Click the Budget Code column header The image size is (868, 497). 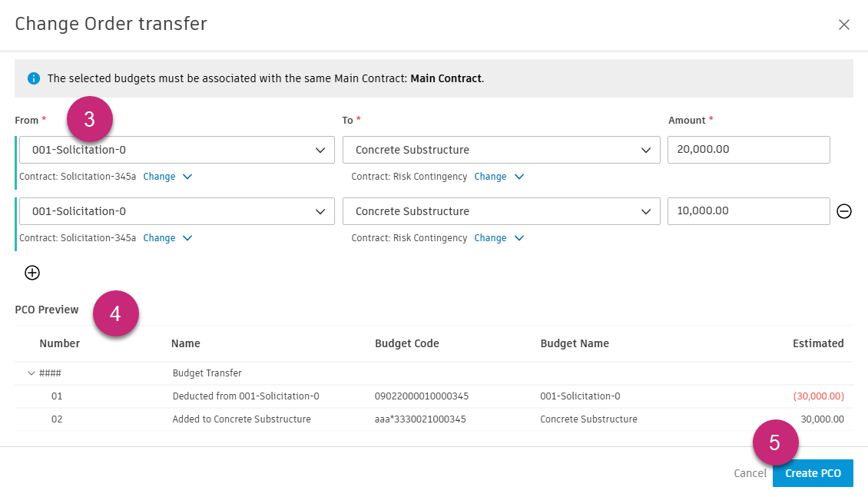[407, 343]
